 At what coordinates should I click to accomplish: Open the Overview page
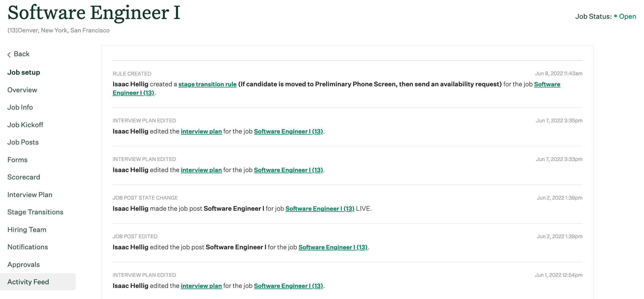click(22, 90)
